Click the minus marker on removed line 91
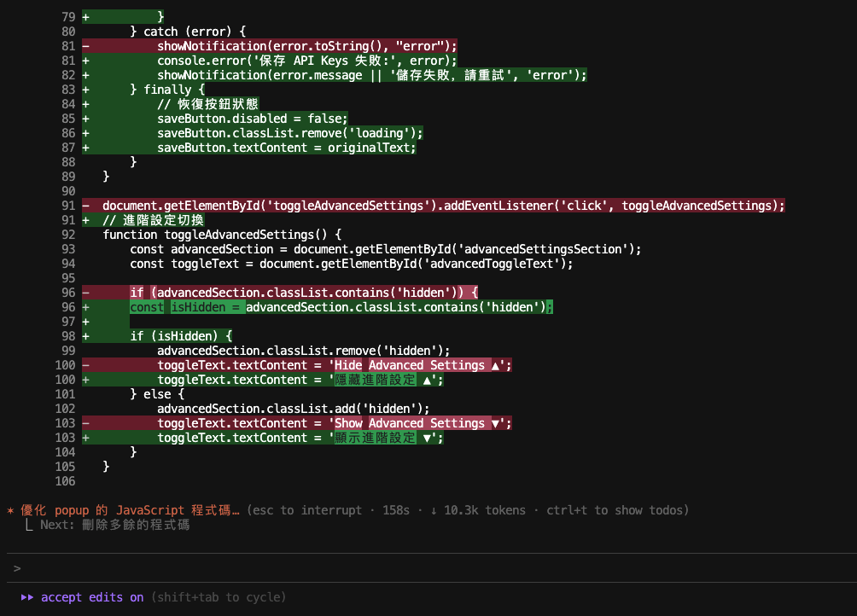The width and height of the screenshot is (857, 616). click(85, 205)
